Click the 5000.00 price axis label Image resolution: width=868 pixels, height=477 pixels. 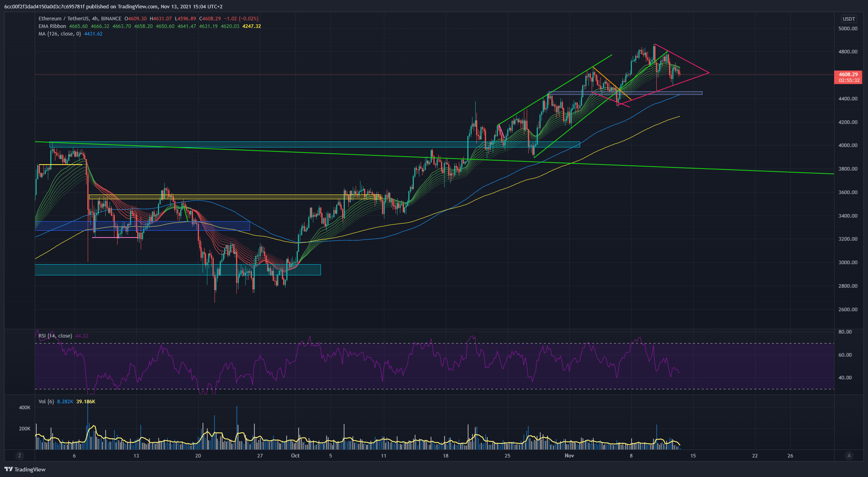(x=848, y=29)
